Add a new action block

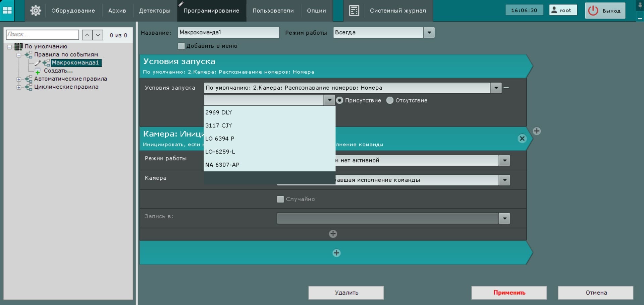[336, 253]
